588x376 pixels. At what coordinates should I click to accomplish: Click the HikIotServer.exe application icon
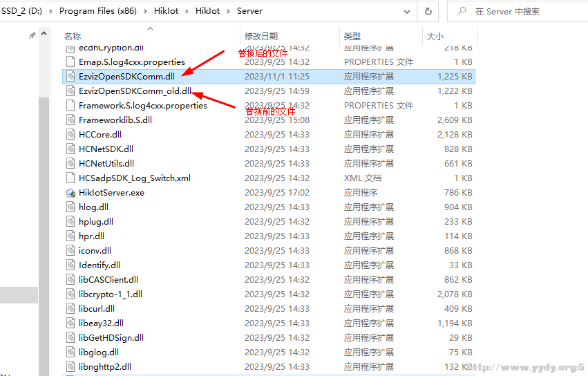(70, 193)
